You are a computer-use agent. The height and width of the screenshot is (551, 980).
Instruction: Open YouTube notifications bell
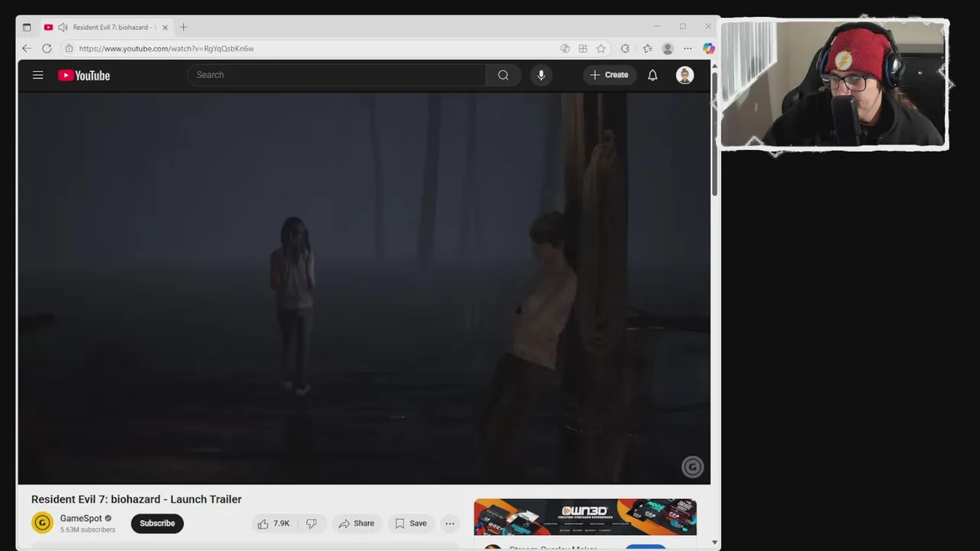(x=652, y=75)
